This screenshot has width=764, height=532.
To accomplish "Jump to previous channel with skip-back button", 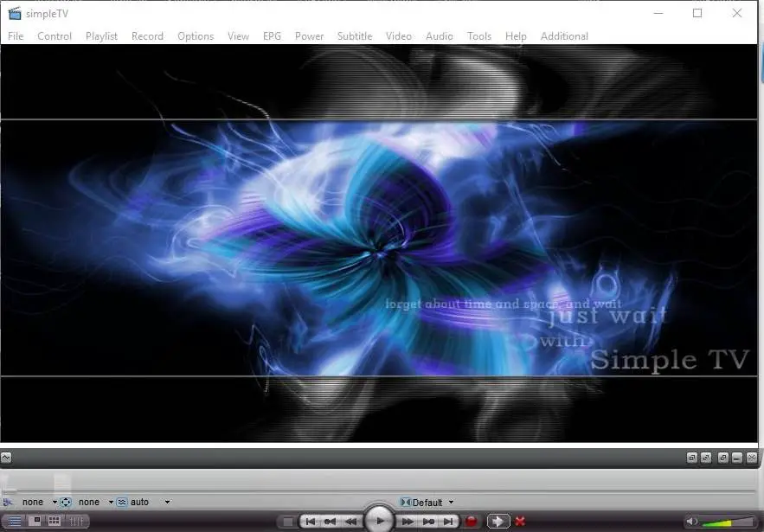I will click(311, 522).
